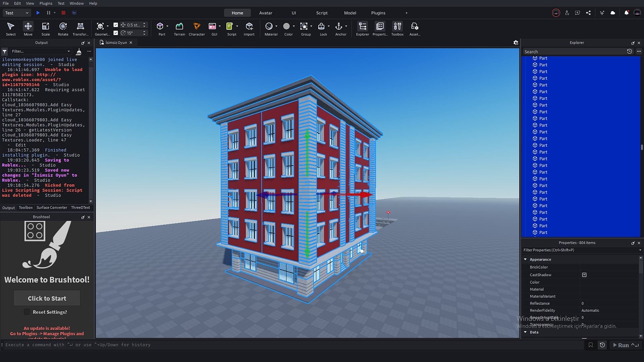644x362 pixels.
Task: Open the Test mode dropdown
Action: [x=17, y=13]
